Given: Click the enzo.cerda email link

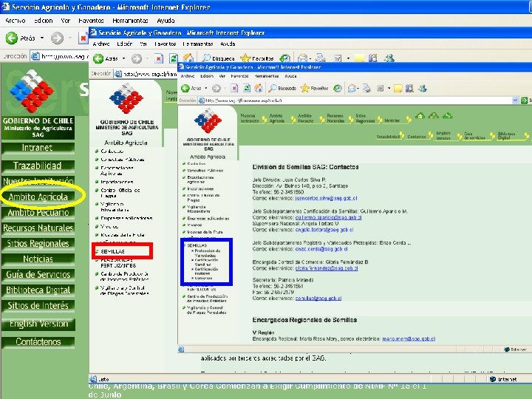Looking at the screenshot, I should tap(321, 249).
